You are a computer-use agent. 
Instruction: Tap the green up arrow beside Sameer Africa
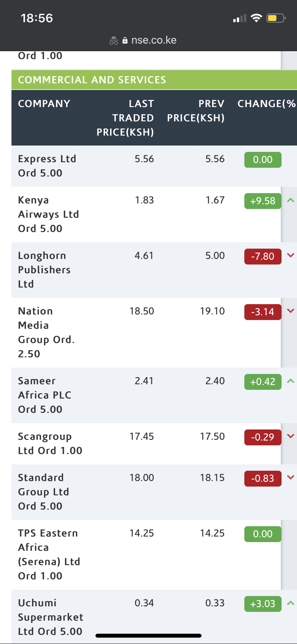tap(291, 381)
